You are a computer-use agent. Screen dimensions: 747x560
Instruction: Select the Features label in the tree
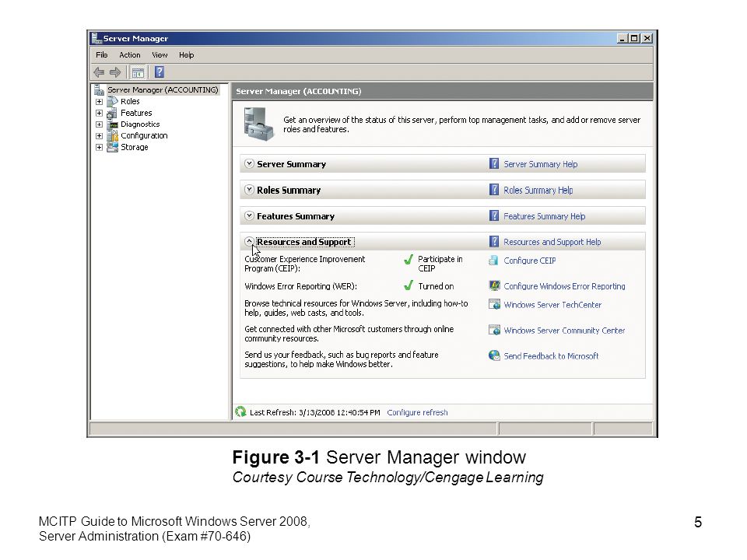coord(136,113)
